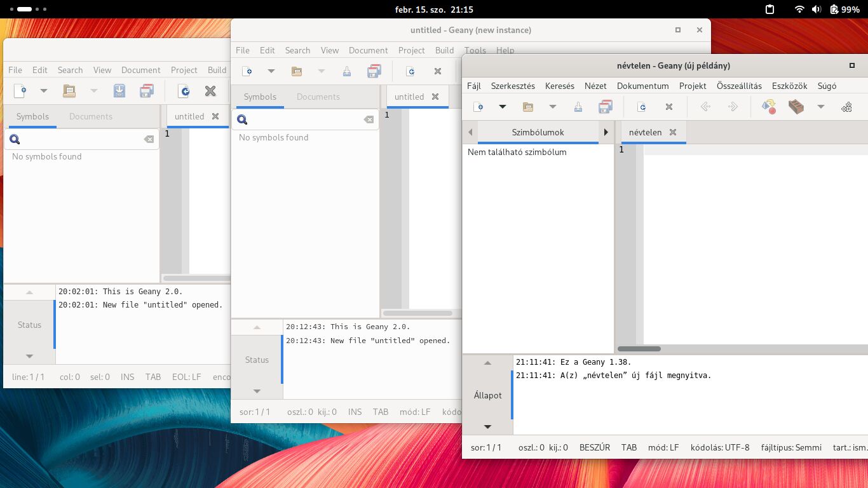Open new-file dropdown arrow in middle 'new instance' window
868x488 pixels.
pyautogui.click(x=271, y=71)
